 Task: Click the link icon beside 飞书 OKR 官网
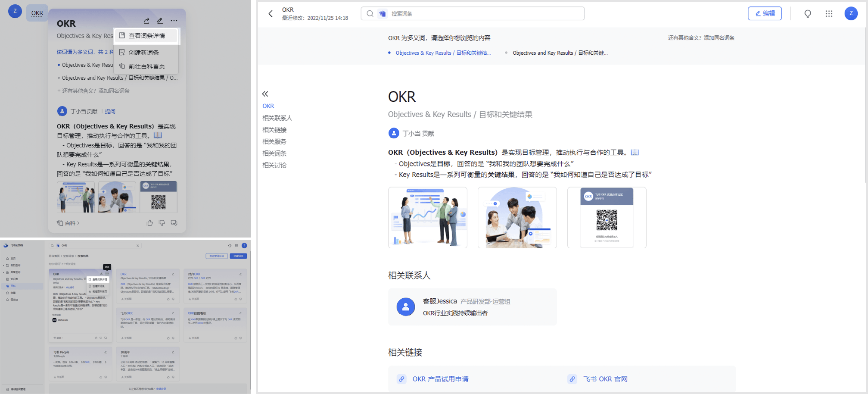pos(572,379)
